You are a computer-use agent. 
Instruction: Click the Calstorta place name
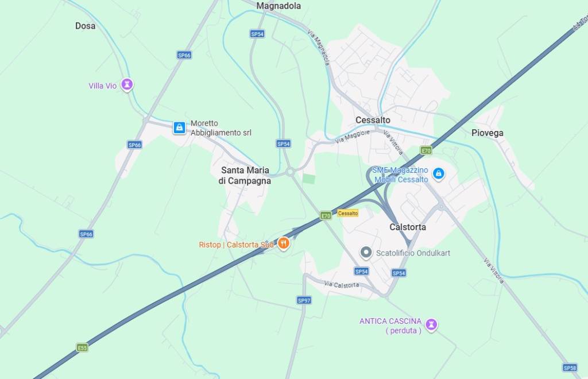click(x=408, y=227)
